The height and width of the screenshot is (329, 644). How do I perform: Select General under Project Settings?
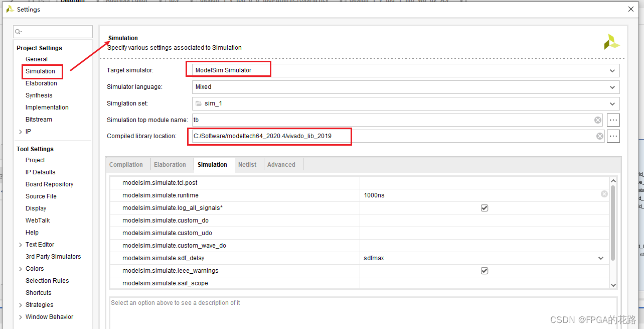37,59
